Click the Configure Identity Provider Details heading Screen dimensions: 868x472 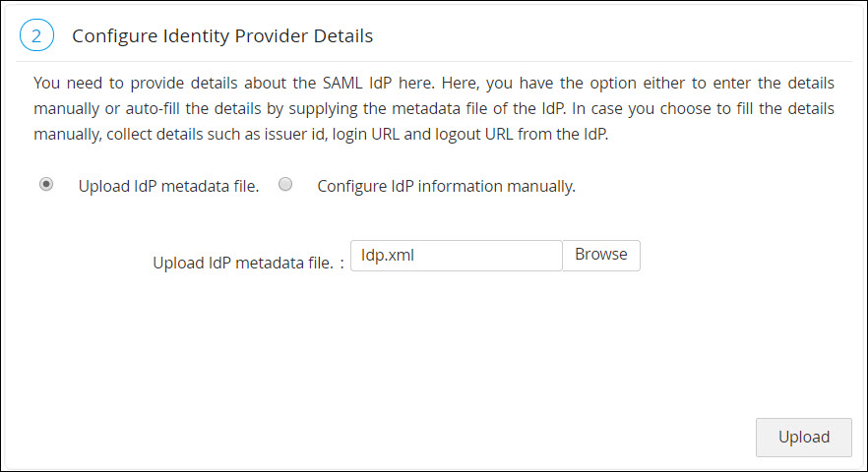click(222, 36)
